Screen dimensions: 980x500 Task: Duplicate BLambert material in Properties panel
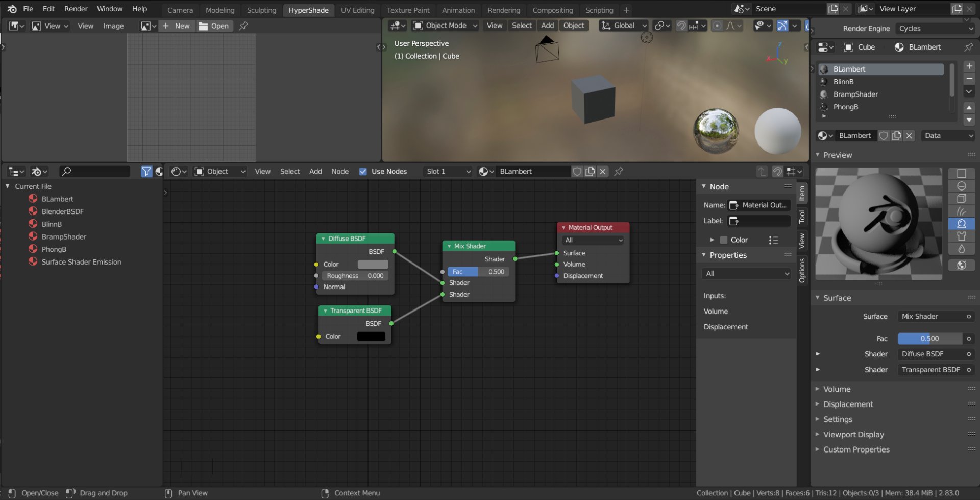point(896,136)
